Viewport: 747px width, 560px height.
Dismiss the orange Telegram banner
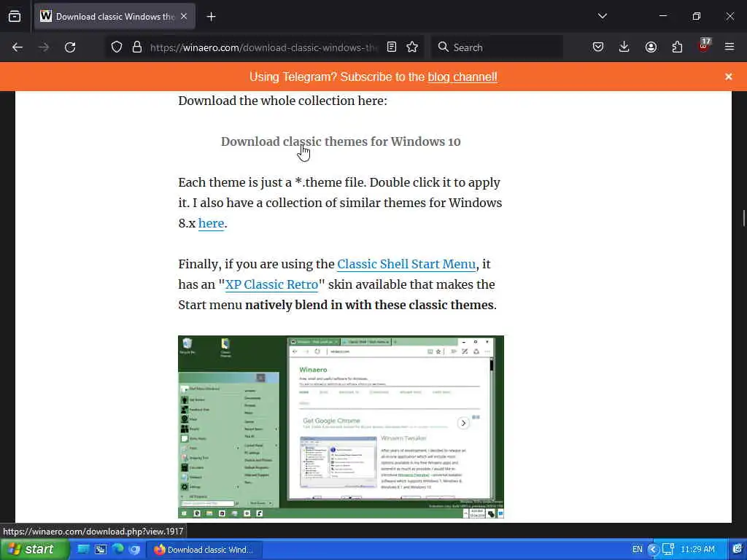click(729, 77)
